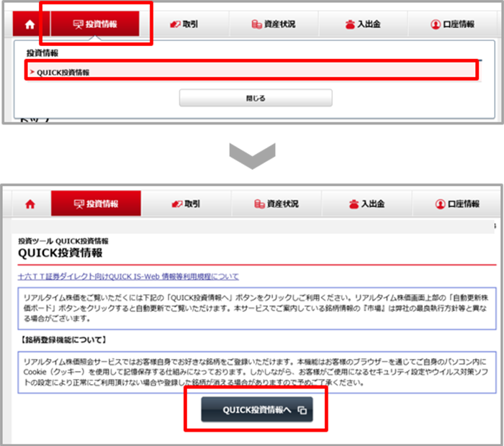Open the 入出金 tab in the upper navigation bar
The width and height of the screenshot is (504, 446).
(x=363, y=24)
